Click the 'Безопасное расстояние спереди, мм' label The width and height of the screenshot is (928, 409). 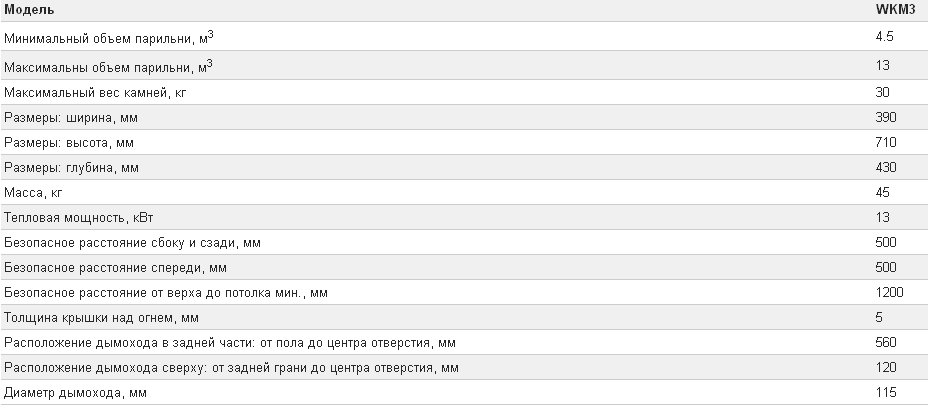115,268
